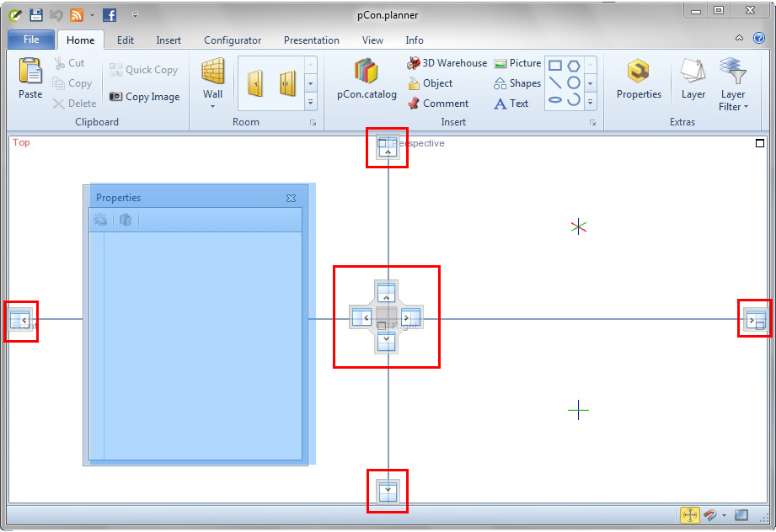Image resolution: width=776 pixels, height=532 pixels.
Task: Click the dock-to-right target at viewport right edge
Action: (755, 320)
